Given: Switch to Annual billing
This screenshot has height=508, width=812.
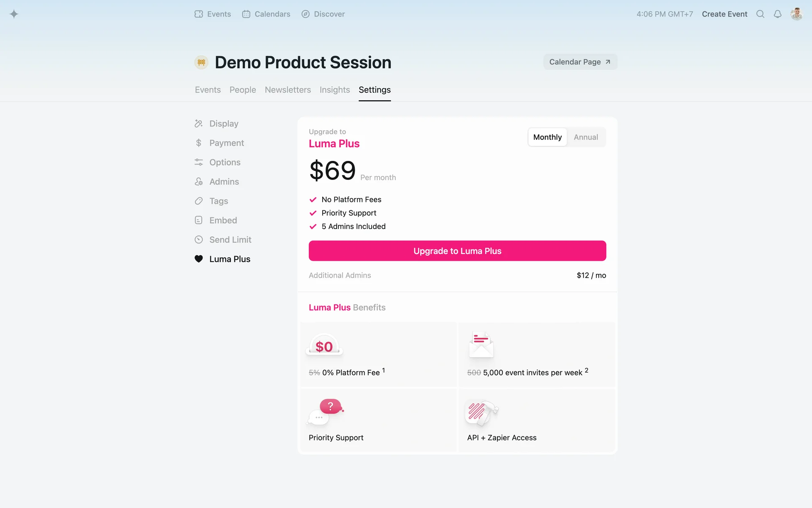Looking at the screenshot, I should (x=586, y=137).
